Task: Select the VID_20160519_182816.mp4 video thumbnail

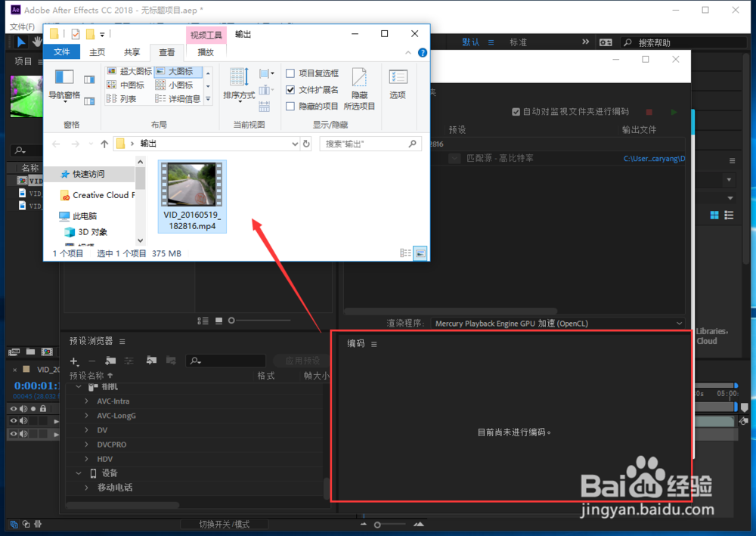Action: coord(191,184)
